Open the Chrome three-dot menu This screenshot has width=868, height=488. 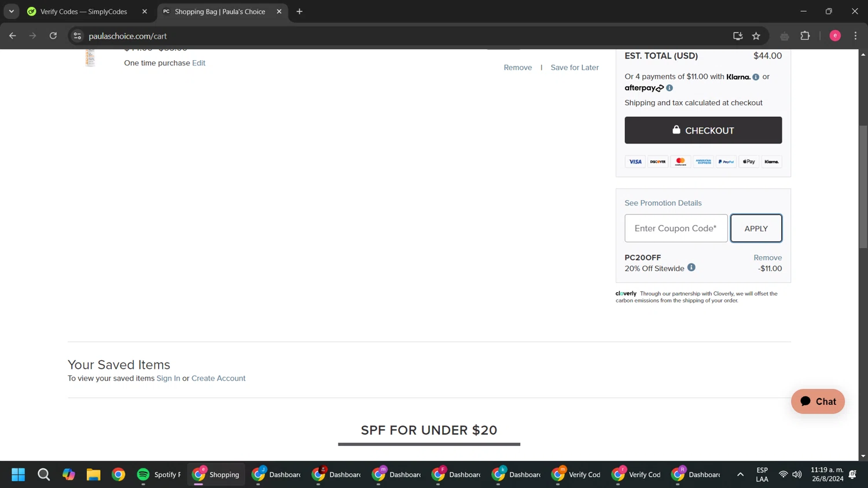(855, 36)
